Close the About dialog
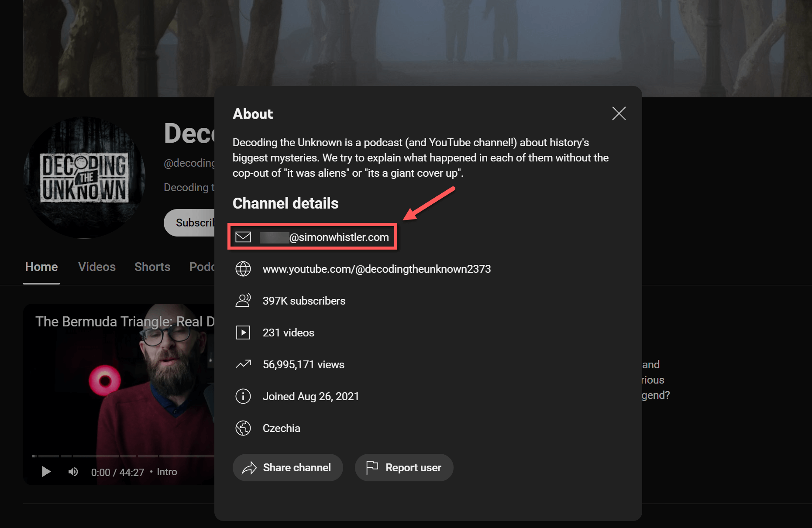This screenshot has height=528, width=812. click(619, 113)
